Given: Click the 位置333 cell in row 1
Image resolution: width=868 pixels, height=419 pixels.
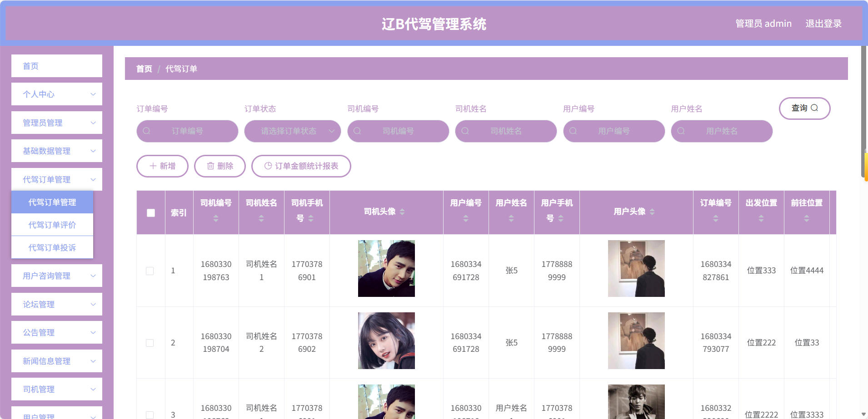Looking at the screenshot, I should coord(761,271).
